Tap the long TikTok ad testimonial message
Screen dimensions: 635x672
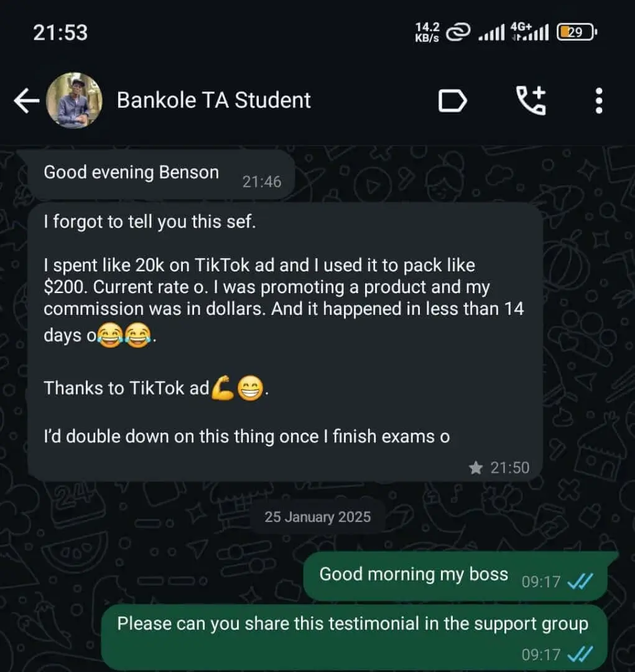point(285,342)
